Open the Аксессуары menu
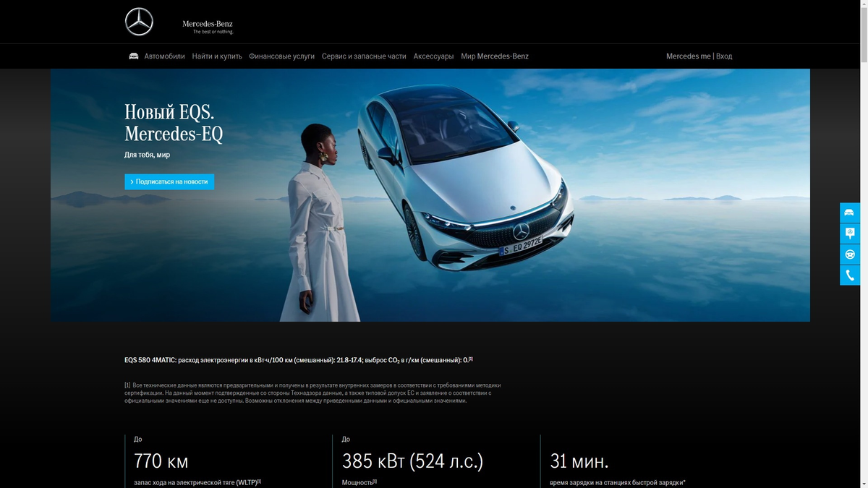The image size is (868, 488). (433, 56)
